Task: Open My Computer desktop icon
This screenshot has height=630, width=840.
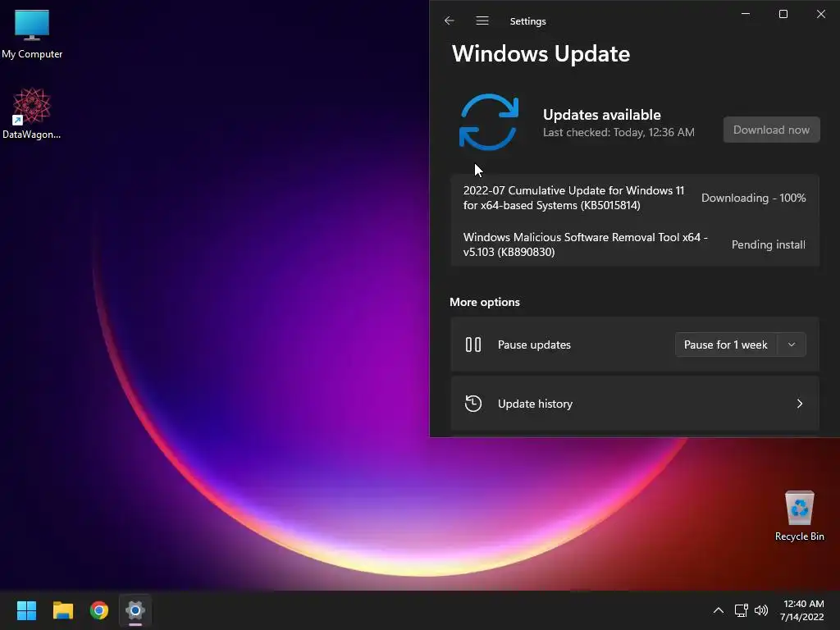Action: (x=32, y=34)
